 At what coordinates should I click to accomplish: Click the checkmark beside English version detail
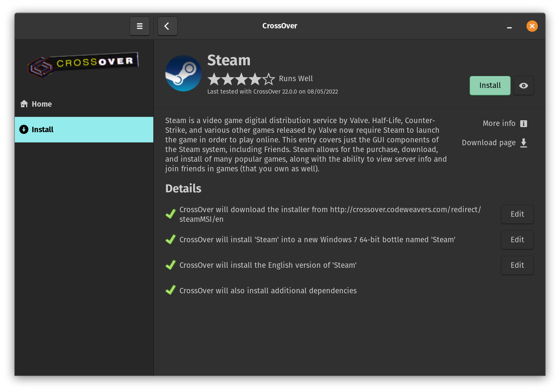click(170, 265)
